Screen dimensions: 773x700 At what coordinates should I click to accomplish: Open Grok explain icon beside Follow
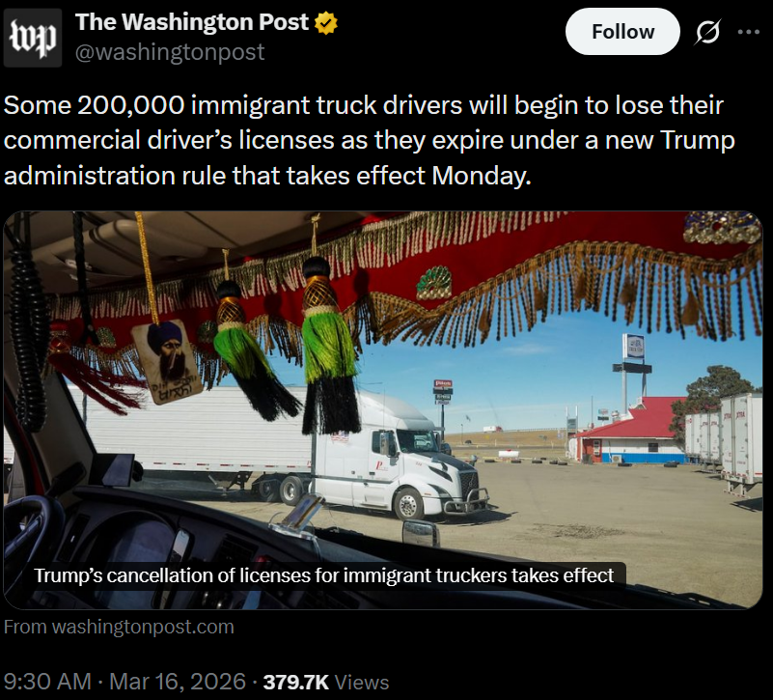[707, 32]
